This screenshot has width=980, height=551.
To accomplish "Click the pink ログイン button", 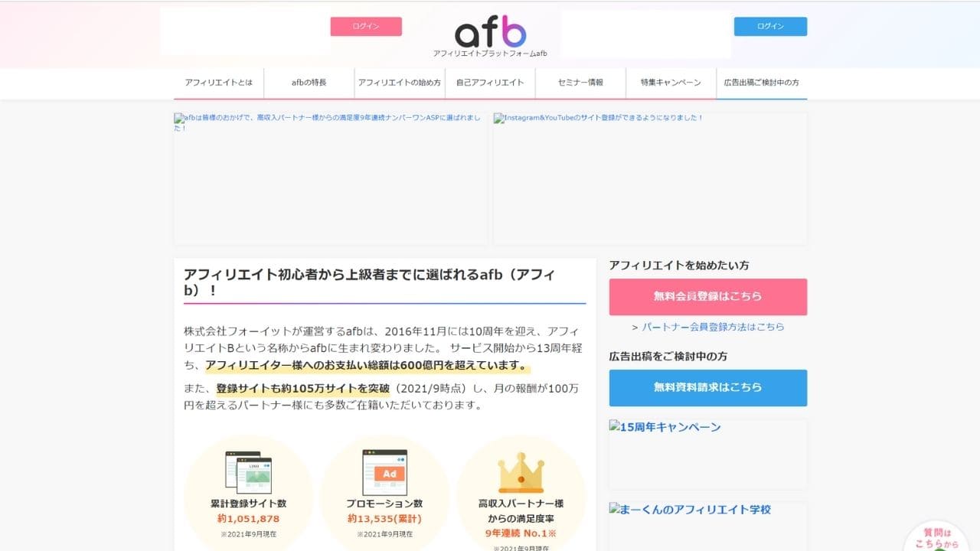I will [366, 26].
